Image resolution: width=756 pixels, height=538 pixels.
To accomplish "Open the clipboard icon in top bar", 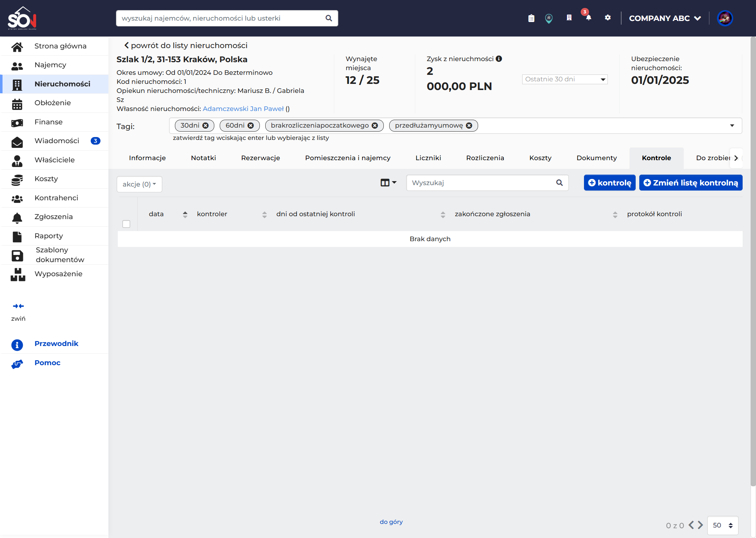I will point(531,18).
